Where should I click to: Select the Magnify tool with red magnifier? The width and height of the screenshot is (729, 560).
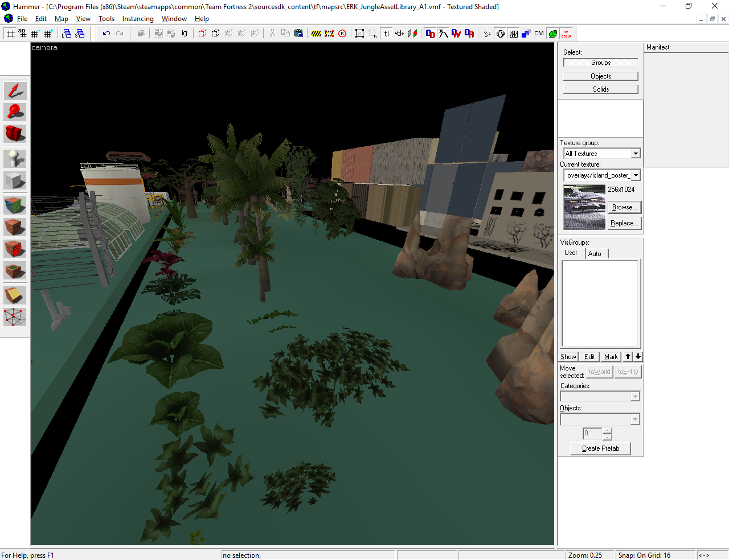click(15, 112)
